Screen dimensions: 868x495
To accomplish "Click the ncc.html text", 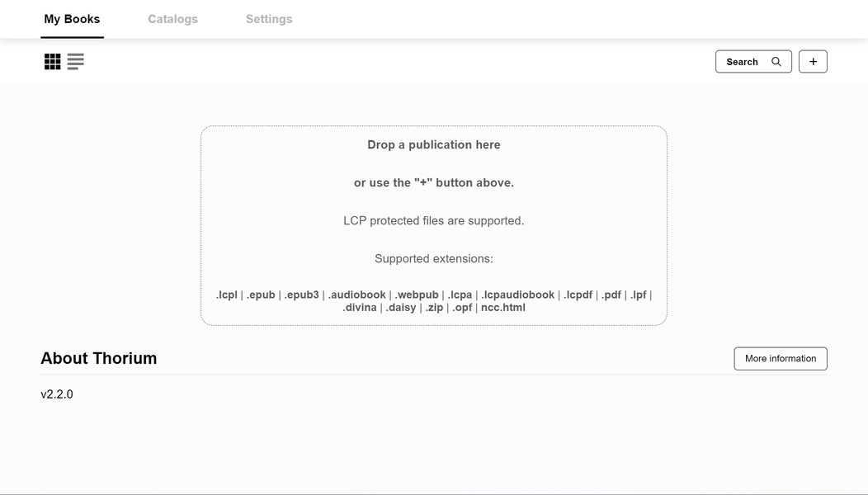I will [x=502, y=308].
